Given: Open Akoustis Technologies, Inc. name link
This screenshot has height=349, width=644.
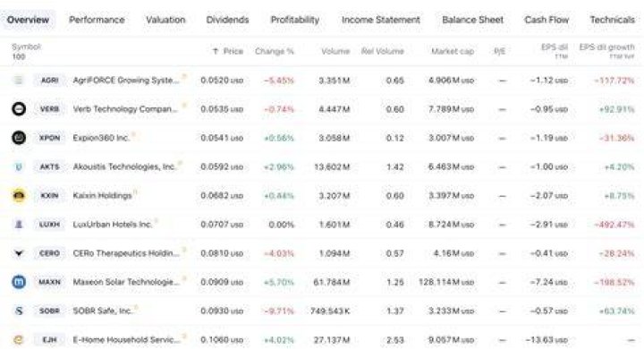Looking at the screenshot, I should click(124, 166).
